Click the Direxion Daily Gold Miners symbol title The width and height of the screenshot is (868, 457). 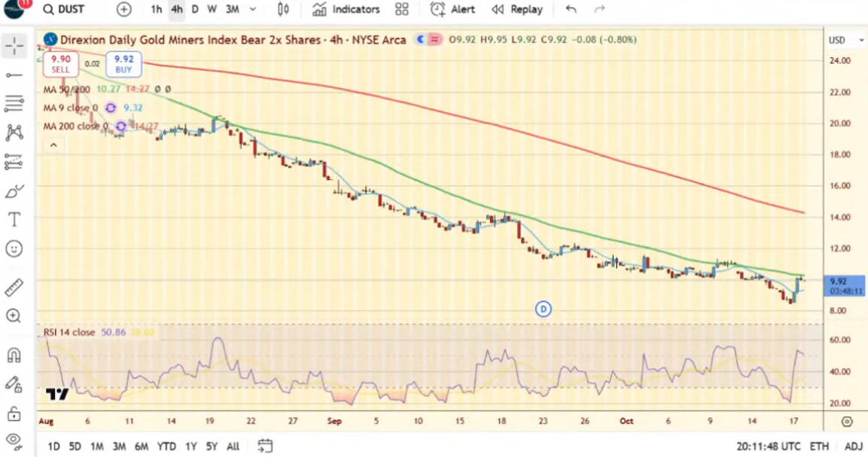point(233,40)
